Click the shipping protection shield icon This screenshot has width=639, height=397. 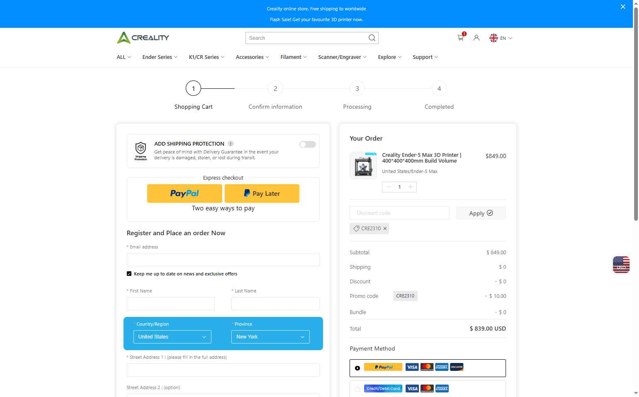click(141, 151)
